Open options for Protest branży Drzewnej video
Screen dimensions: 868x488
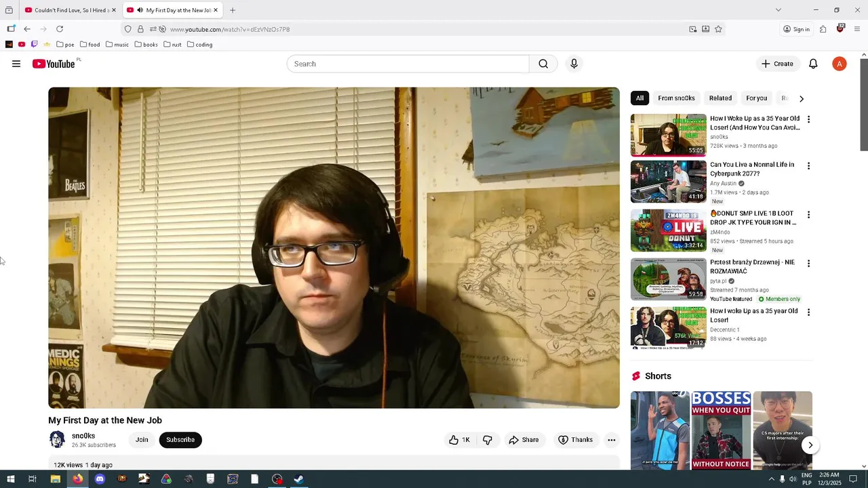pos(808,263)
